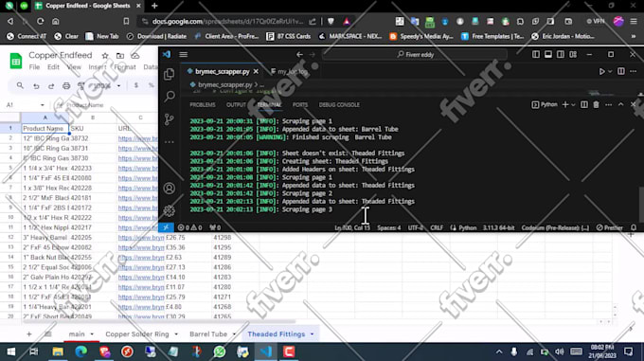Select the Copper Solder Ring sheet tab
The height and width of the screenshot is (361, 644).
[137, 334]
